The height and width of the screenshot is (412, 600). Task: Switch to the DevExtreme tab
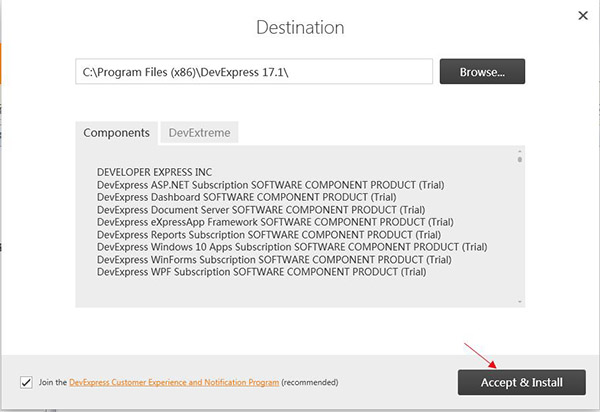pos(199,133)
